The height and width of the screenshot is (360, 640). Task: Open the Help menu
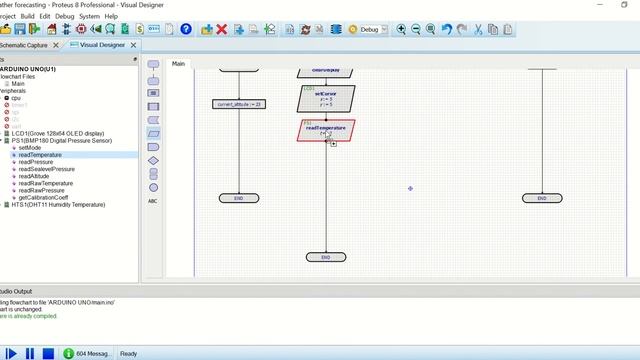tap(111, 16)
